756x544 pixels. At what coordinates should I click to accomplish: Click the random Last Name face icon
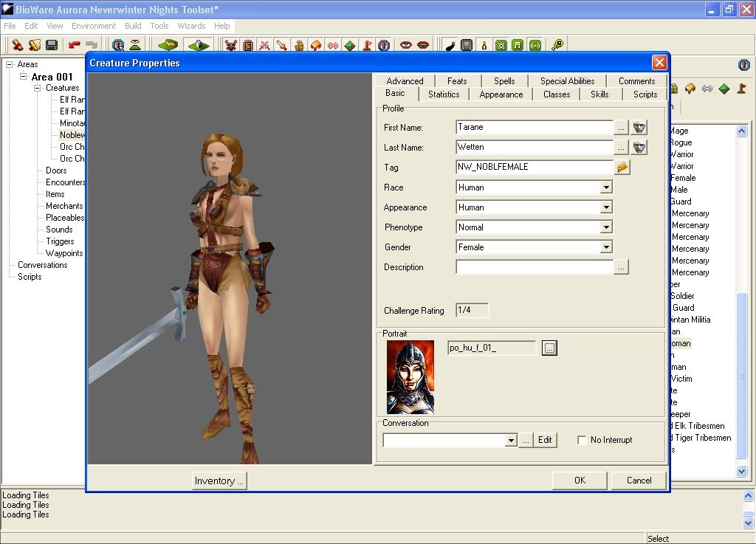(x=639, y=148)
